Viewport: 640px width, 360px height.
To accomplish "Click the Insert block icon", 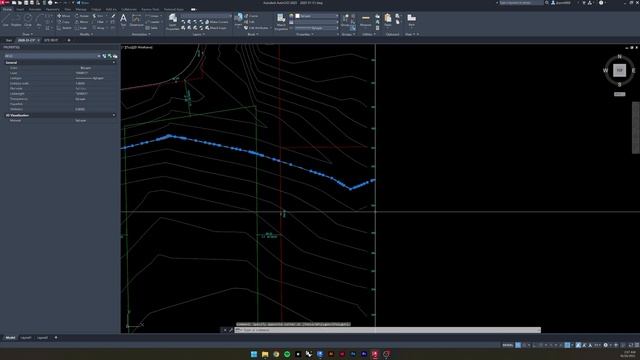I will click(238, 19).
